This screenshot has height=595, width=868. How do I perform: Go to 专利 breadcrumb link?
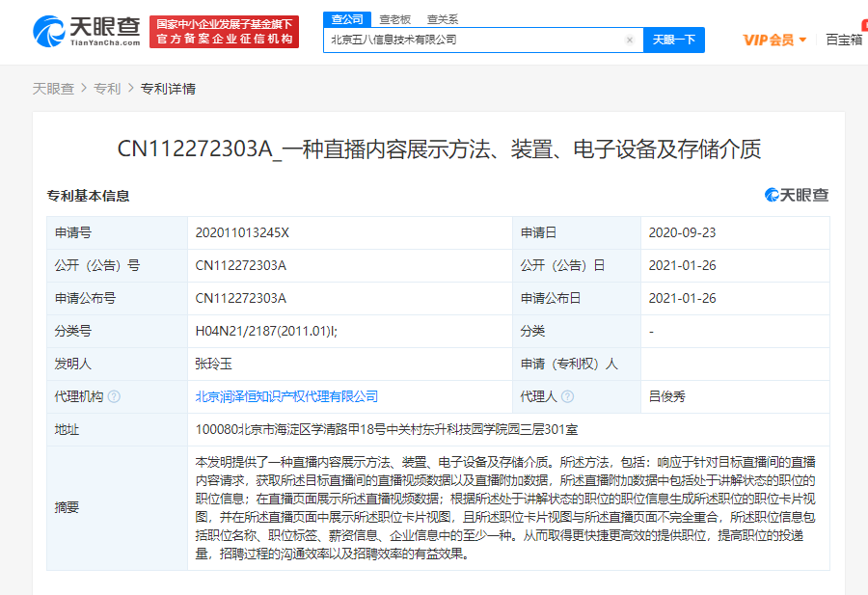tap(107, 89)
